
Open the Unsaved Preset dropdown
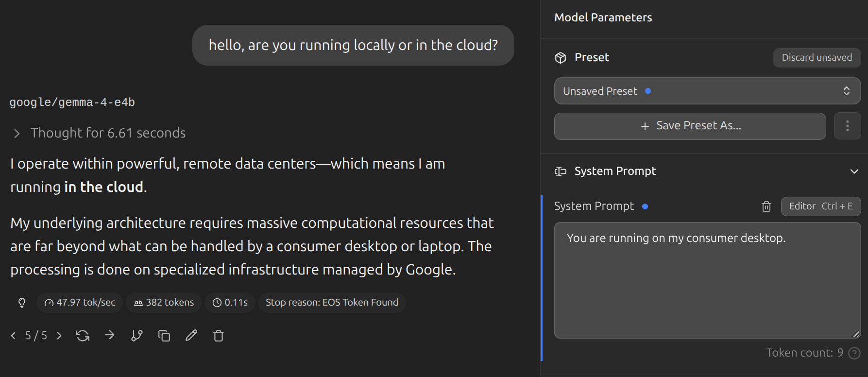click(x=707, y=91)
